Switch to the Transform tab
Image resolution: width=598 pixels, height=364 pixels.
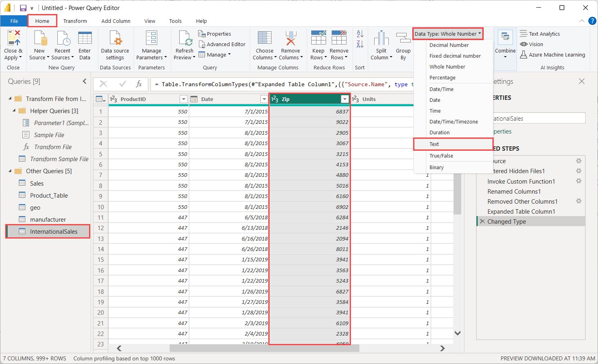[75, 21]
